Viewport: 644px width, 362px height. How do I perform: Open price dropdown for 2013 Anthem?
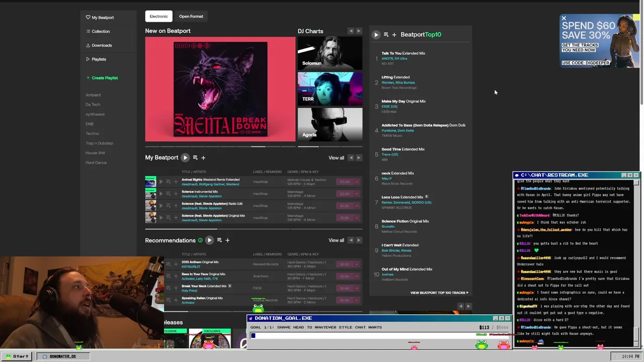point(357,264)
